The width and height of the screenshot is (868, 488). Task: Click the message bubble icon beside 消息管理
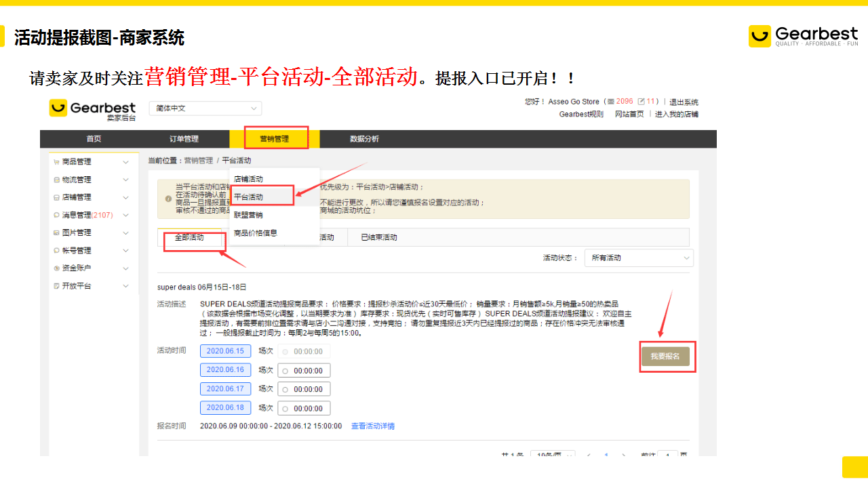coord(56,215)
